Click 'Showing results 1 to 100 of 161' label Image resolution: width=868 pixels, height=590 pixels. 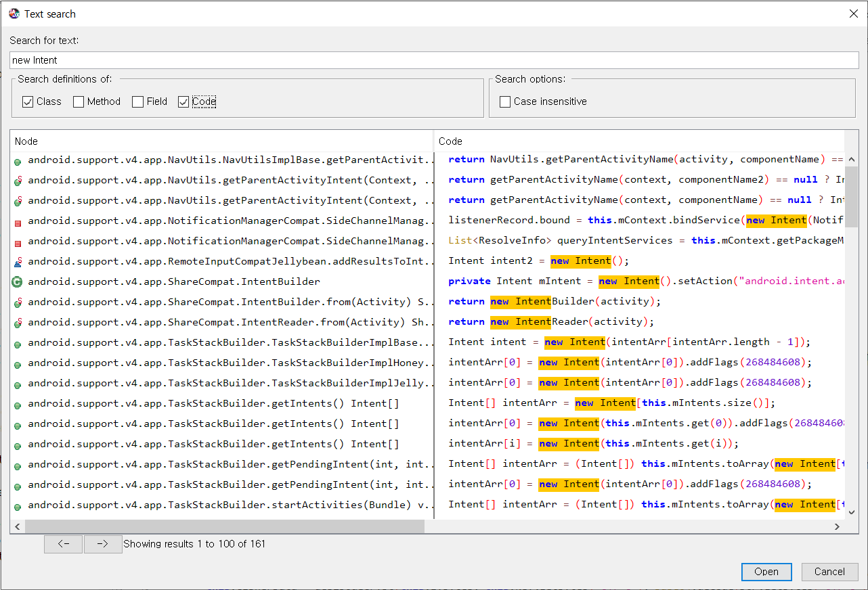194,544
